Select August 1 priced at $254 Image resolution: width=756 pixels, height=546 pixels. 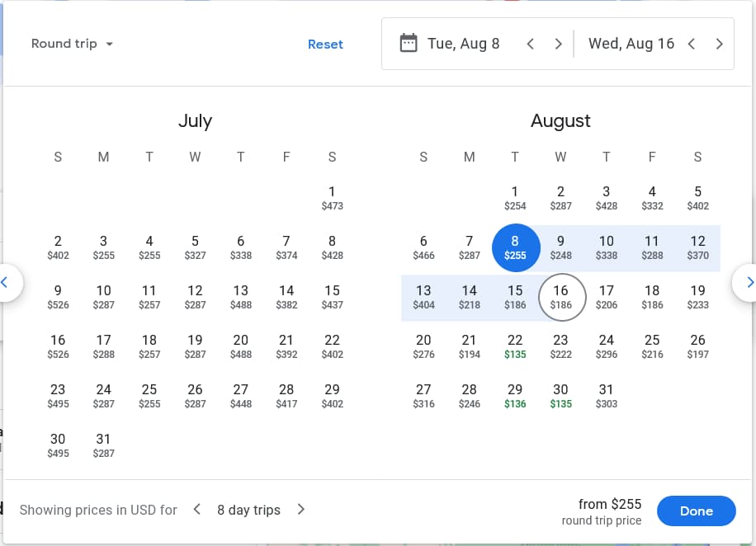pyautogui.click(x=515, y=198)
